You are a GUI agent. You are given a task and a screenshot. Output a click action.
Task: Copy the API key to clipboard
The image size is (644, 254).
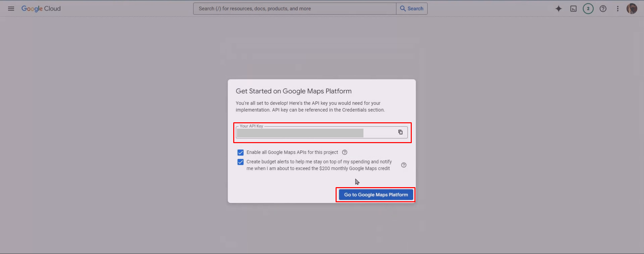click(x=400, y=132)
